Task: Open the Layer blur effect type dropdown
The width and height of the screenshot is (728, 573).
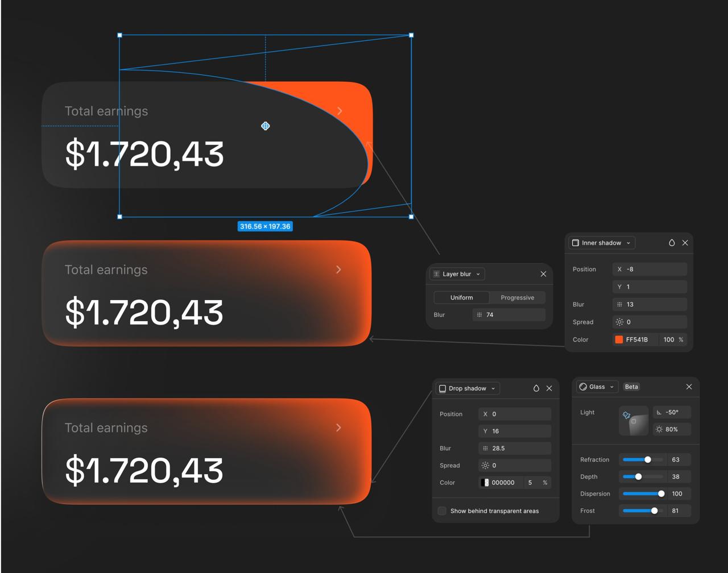Action: (x=457, y=274)
